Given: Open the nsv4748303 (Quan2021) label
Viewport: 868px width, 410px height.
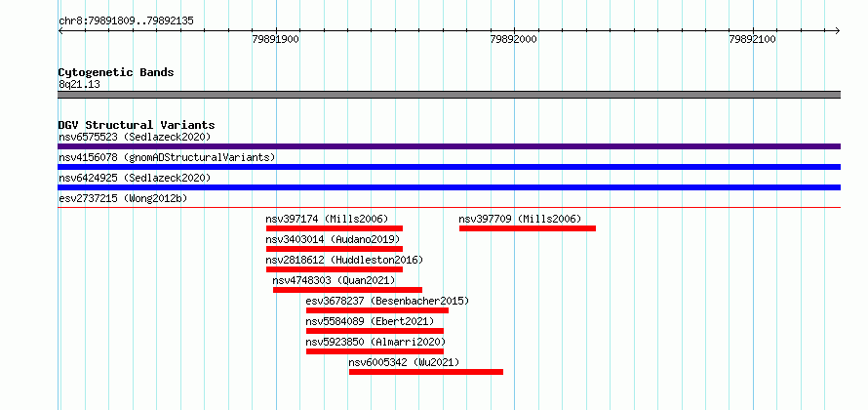Looking at the screenshot, I should (334, 280).
